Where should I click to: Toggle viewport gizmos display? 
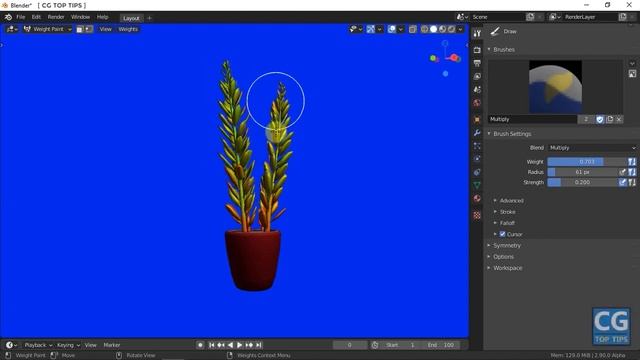[x=371, y=29]
